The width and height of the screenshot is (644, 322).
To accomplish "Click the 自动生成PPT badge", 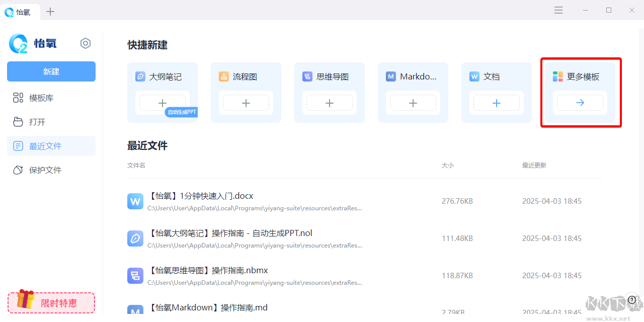I will tap(182, 112).
